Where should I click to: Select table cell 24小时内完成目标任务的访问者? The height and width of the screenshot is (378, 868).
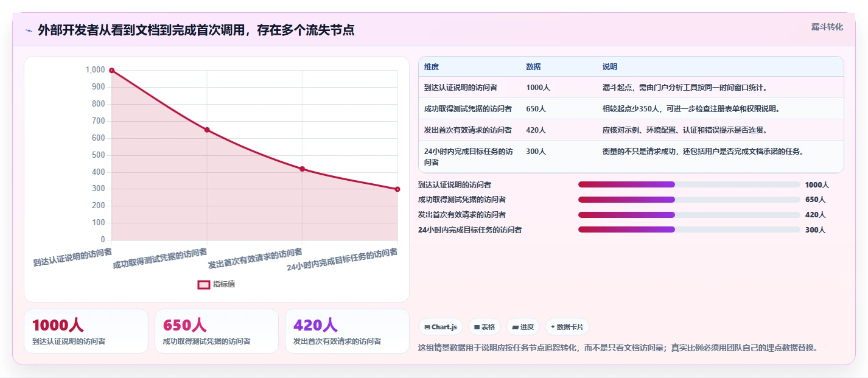click(469, 157)
